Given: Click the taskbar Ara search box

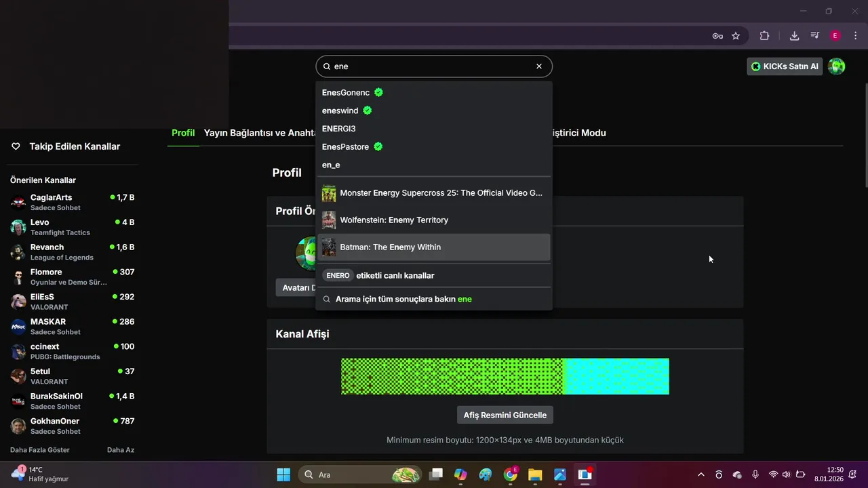Looking at the screenshot, I should 361,474.
